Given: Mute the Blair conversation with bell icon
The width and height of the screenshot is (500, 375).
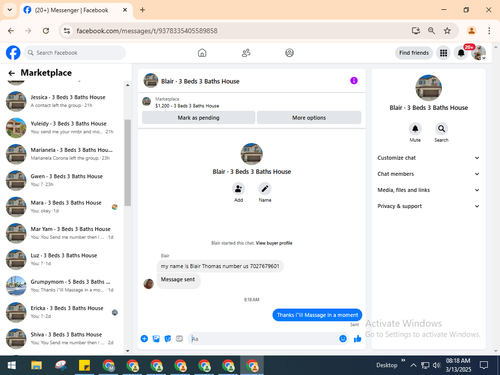Looking at the screenshot, I should pyautogui.click(x=415, y=129).
